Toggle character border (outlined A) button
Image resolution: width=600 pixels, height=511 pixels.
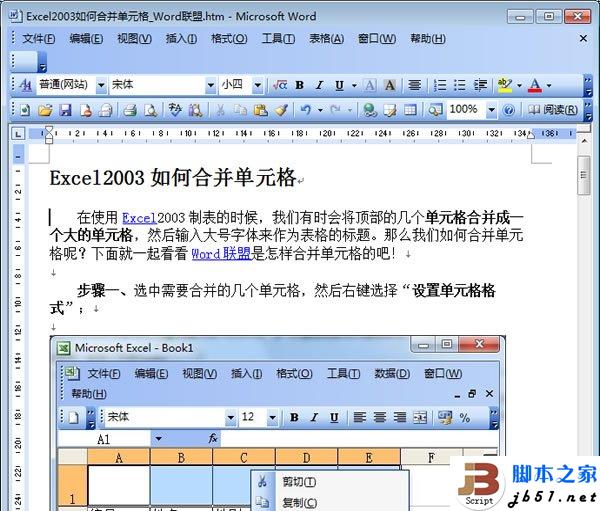pyautogui.click(x=370, y=85)
